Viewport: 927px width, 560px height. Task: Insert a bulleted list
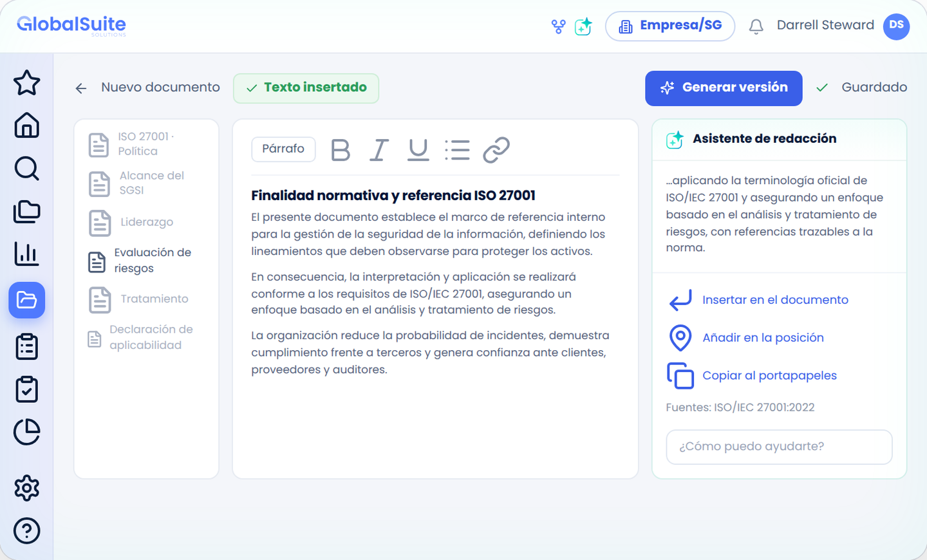(x=457, y=150)
